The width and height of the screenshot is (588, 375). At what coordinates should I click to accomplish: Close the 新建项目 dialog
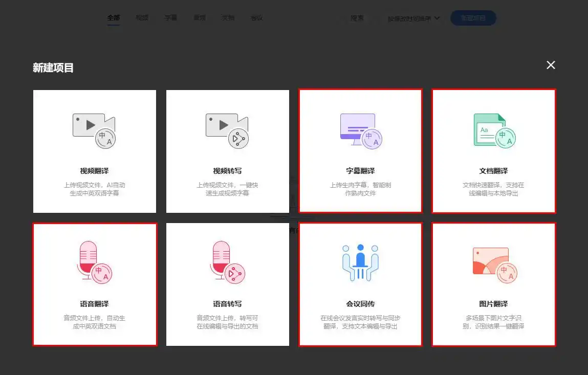(x=551, y=65)
